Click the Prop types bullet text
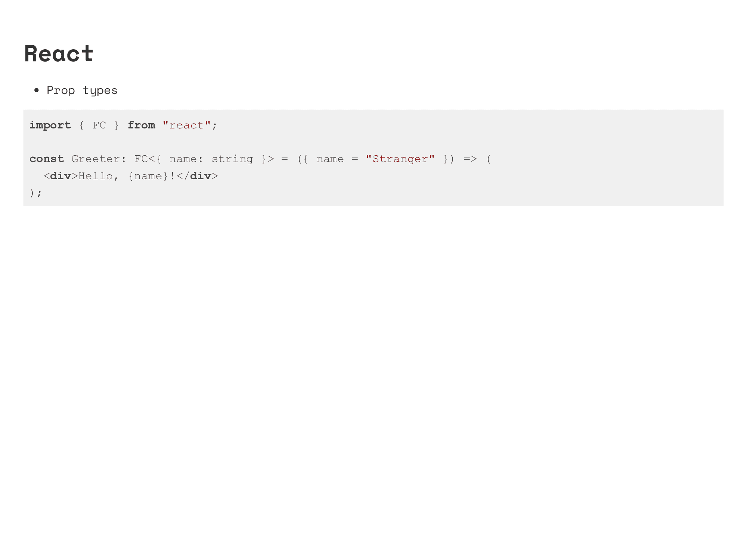Screen dimensions: 747x560 tap(82, 90)
